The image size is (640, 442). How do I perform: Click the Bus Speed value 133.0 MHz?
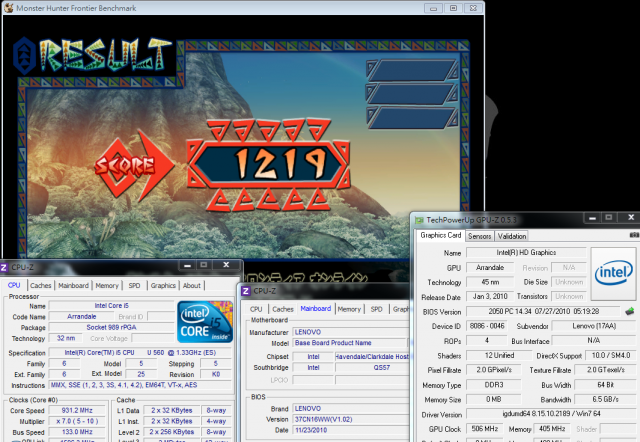77,432
